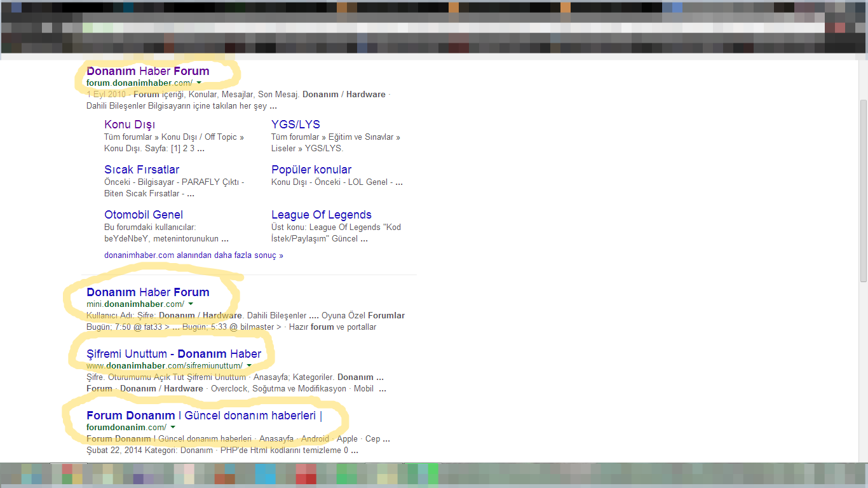Open the Popüler konular sitelink
This screenshot has width=868, height=488.
[311, 170]
